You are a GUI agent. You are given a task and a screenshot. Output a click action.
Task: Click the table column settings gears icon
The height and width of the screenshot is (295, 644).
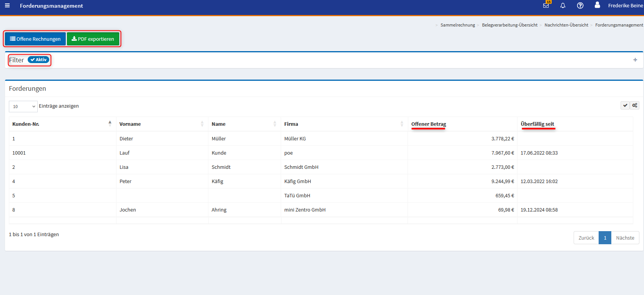coord(635,105)
